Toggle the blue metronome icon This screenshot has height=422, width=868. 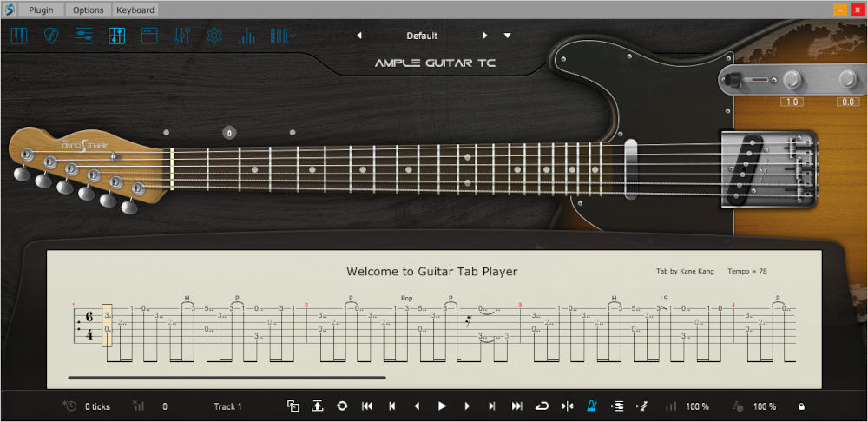tap(592, 406)
